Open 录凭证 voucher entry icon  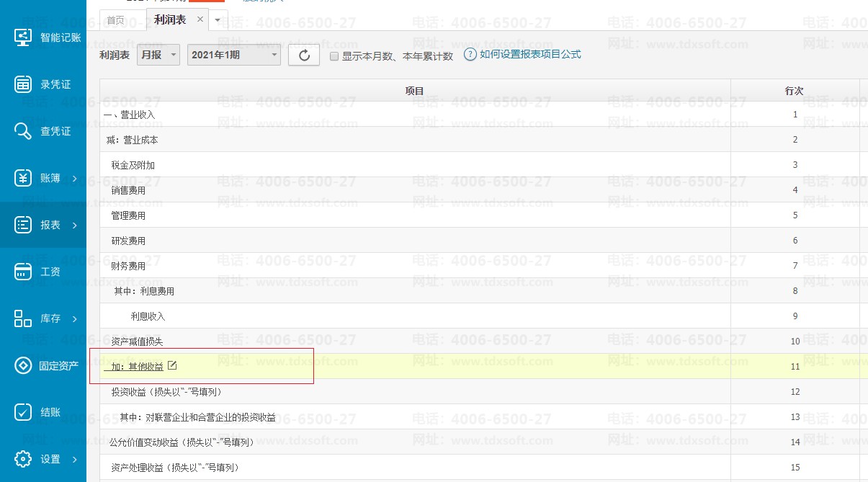point(23,84)
